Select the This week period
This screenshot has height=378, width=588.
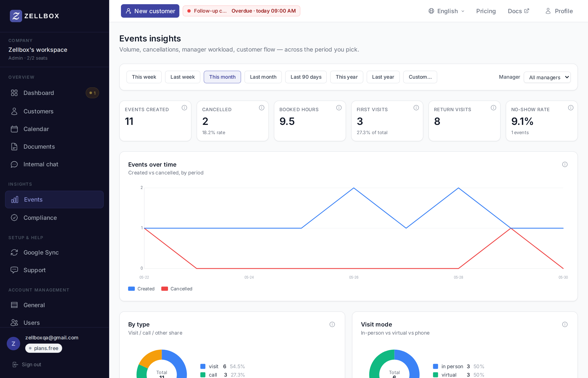tap(144, 77)
